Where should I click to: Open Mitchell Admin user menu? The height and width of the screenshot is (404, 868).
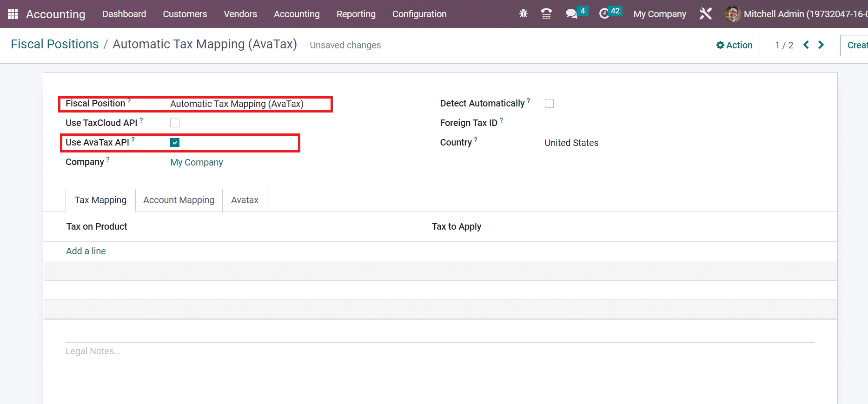point(796,14)
